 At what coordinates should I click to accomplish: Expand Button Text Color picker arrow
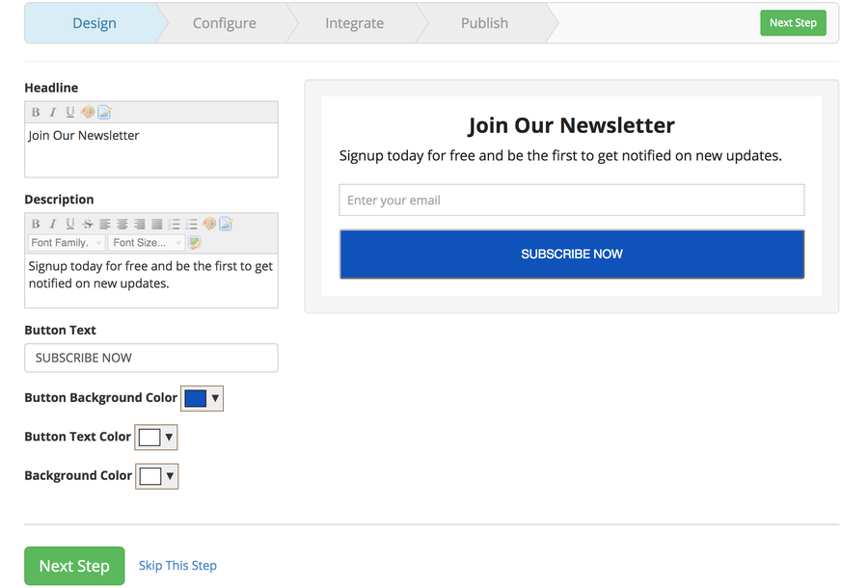point(169,437)
